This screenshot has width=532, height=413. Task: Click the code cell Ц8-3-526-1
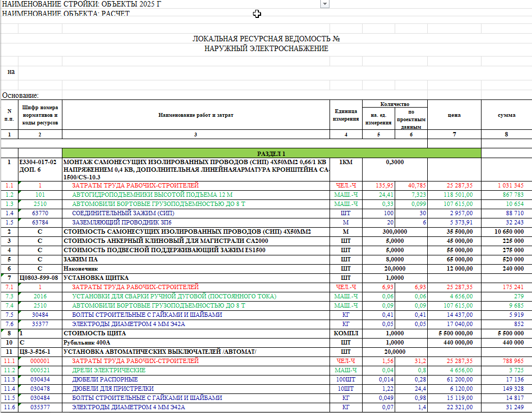pyautogui.click(x=40, y=352)
